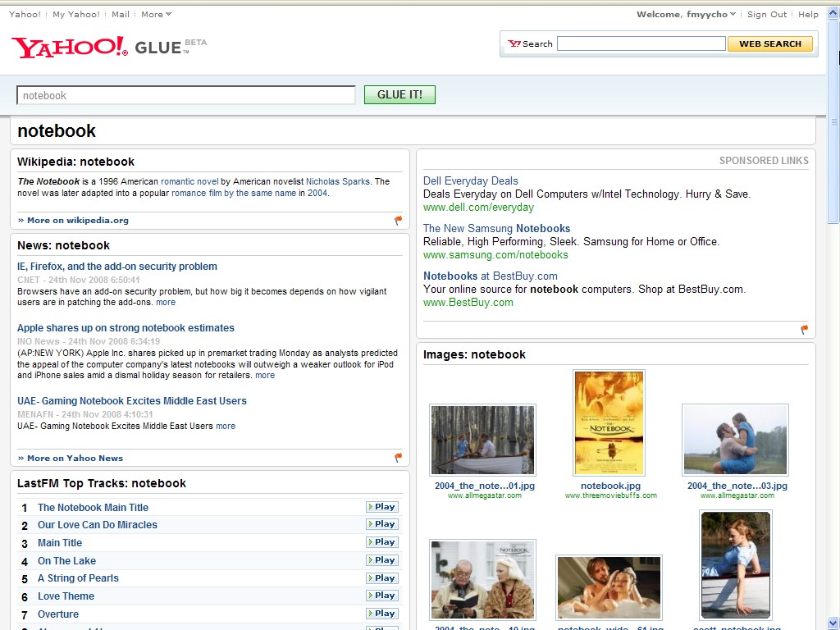Screen dimensions: 840x630
Task: Click the Glue query field containing notebook
Action: tap(186, 95)
